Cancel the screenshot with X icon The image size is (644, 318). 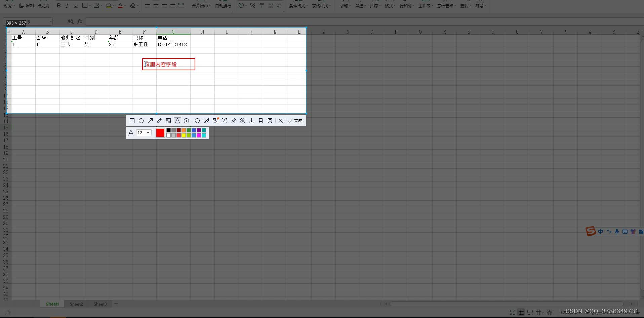[281, 121]
